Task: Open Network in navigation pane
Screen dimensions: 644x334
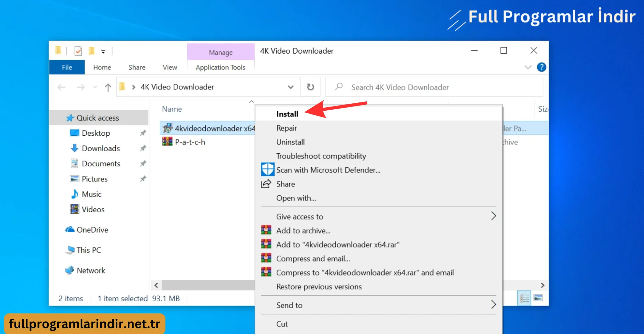Action: [91, 270]
